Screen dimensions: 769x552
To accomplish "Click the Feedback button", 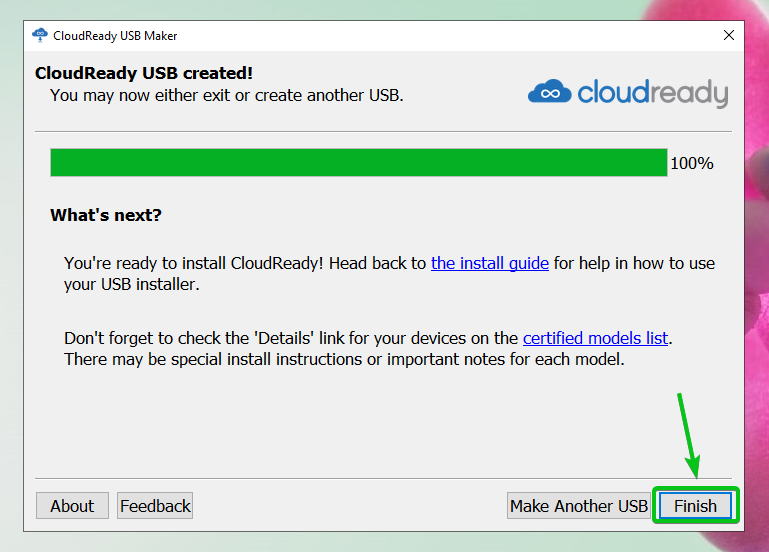I will pyautogui.click(x=155, y=506).
